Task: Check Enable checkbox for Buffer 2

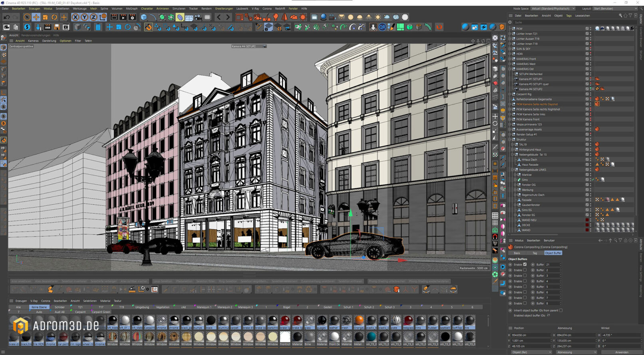Action: [525, 270]
